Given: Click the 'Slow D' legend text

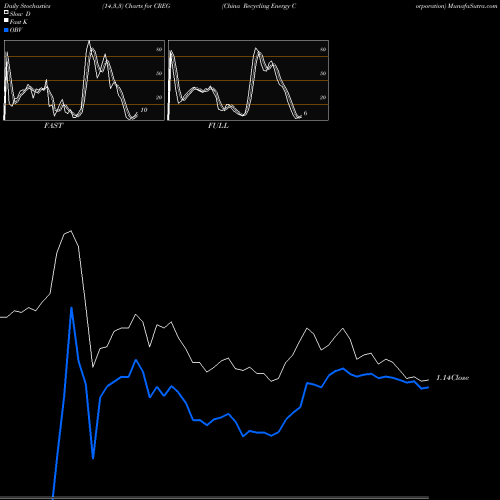Looking at the screenshot, I should pyautogui.click(x=20, y=14).
